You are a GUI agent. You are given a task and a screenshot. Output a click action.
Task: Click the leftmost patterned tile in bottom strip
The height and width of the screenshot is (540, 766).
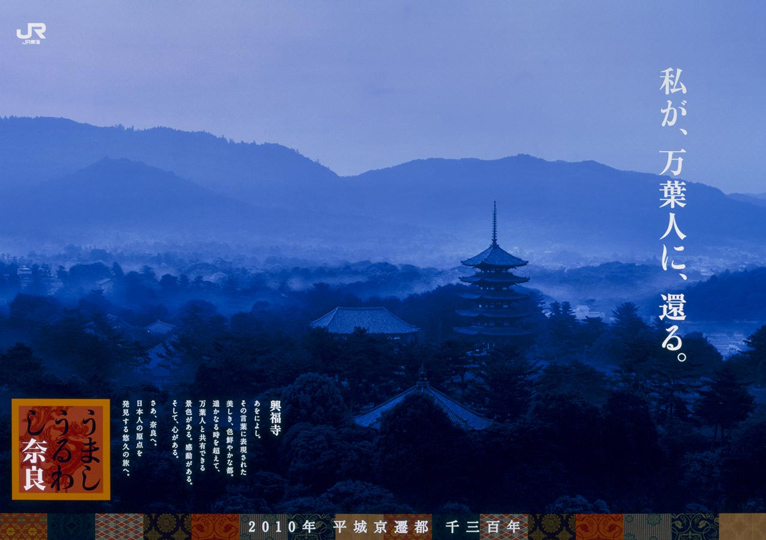click(22, 527)
